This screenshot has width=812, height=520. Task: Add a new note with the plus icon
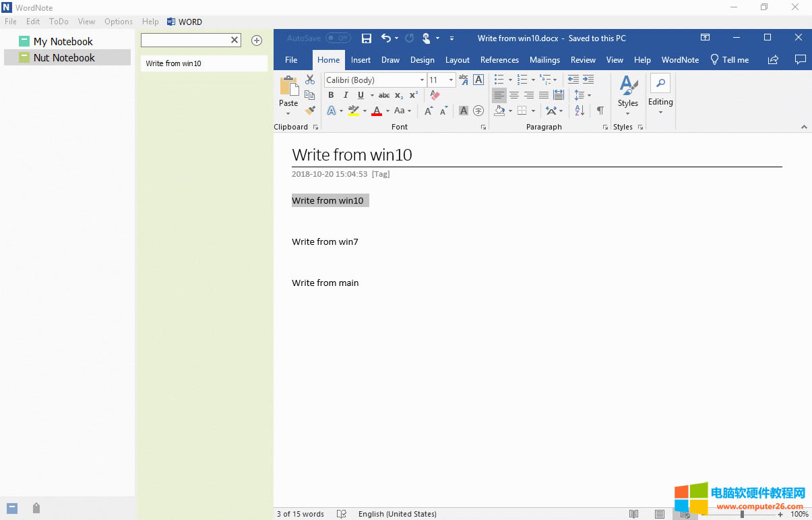pyautogui.click(x=257, y=40)
